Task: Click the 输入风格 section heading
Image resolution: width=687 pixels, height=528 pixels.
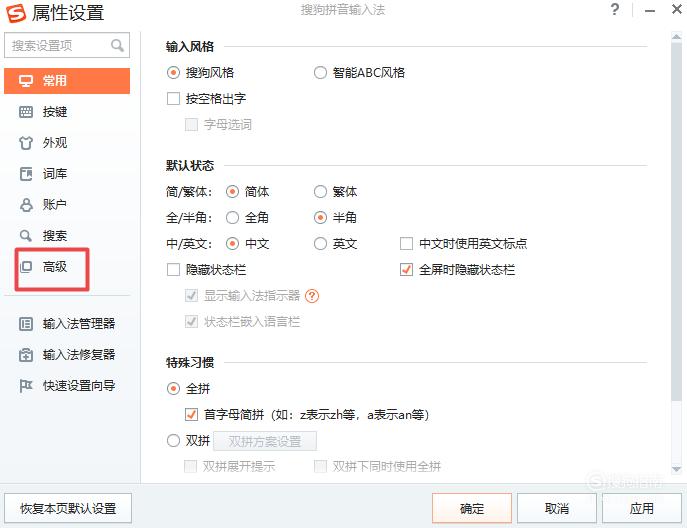Action: tap(190, 47)
